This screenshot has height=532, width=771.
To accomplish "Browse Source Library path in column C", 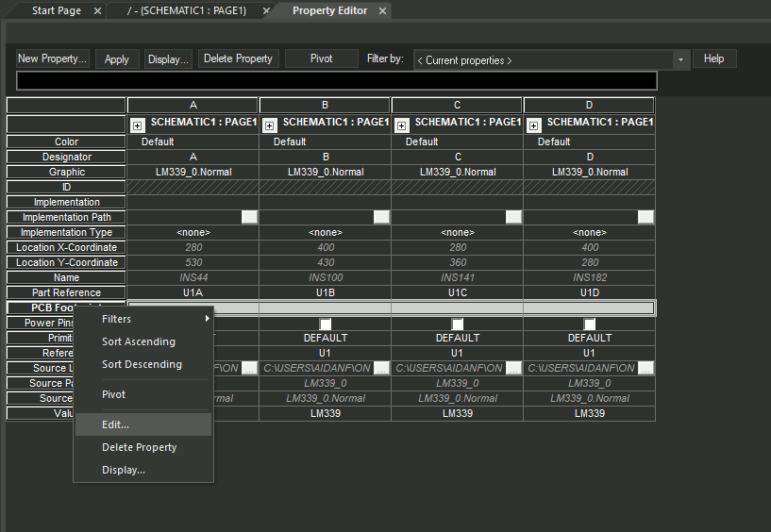I will point(513,368).
